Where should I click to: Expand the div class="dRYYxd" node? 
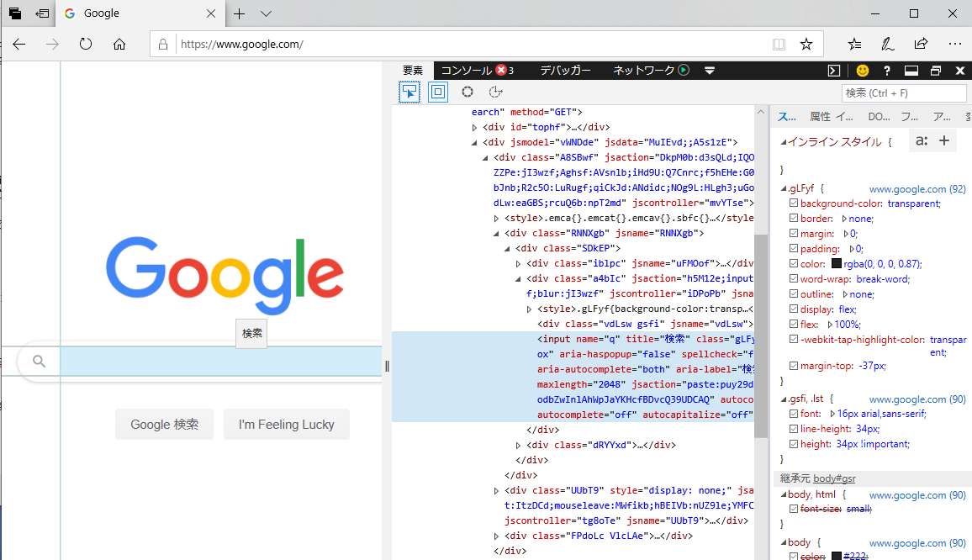518,446
